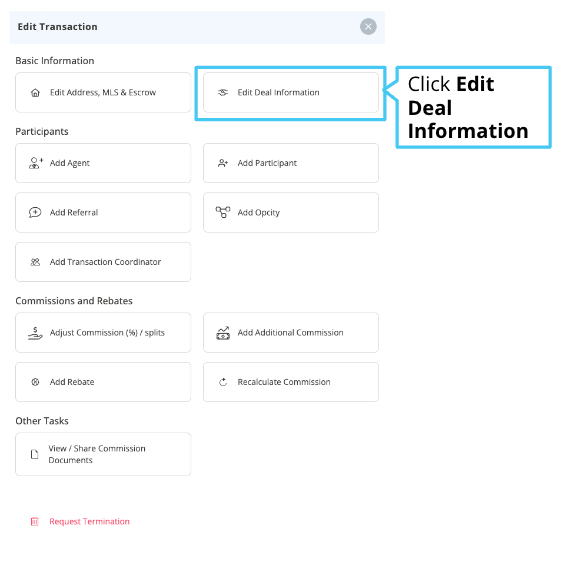Screen dimensions: 571x562
Task: Click the Add Agent person icon
Action: (36, 163)
